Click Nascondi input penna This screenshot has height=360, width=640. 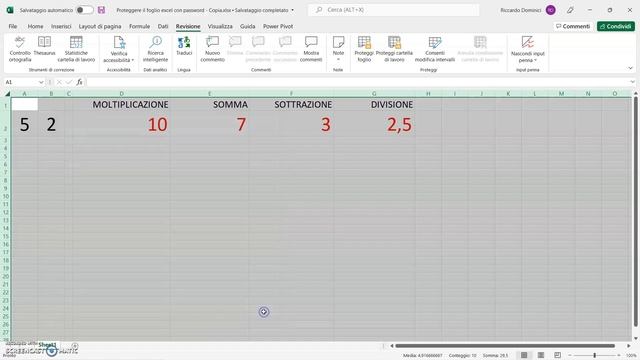[528, 49]
